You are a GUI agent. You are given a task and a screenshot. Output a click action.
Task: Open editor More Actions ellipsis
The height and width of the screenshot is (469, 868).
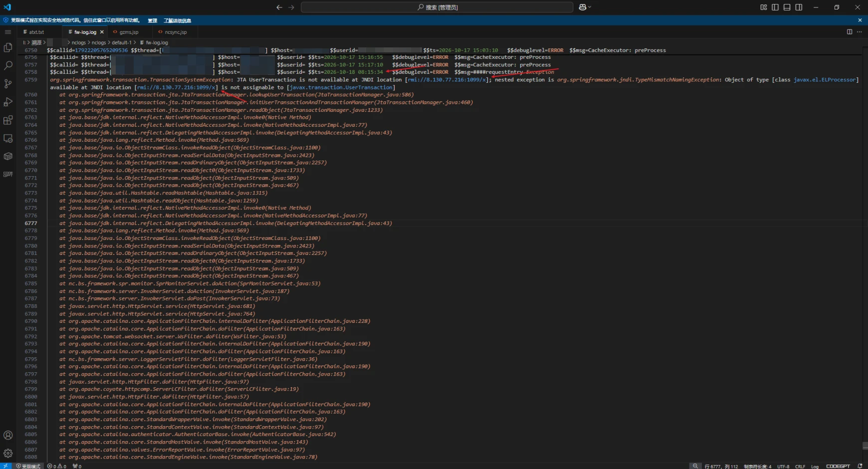(x=859, y=32)
